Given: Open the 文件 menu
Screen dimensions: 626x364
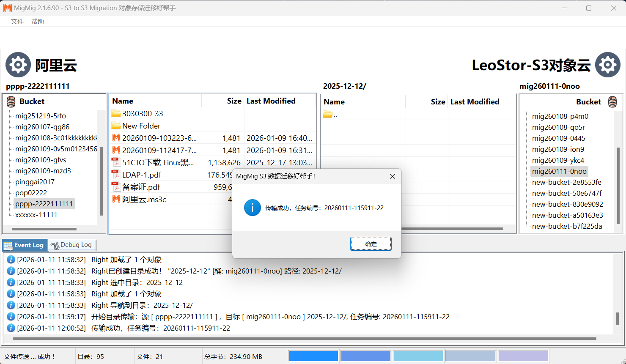Looking at the screenshot, I should pos(17,22).
